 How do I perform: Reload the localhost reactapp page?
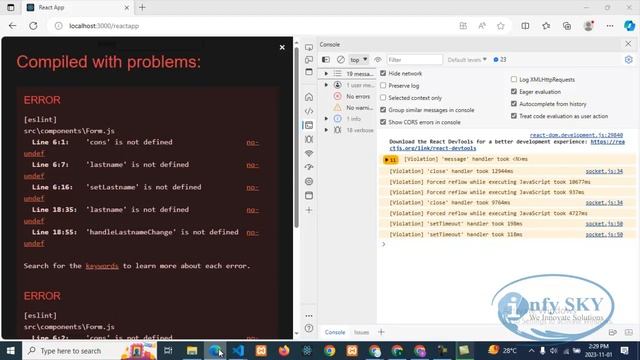pyautogui.click(x=33, y=26)
